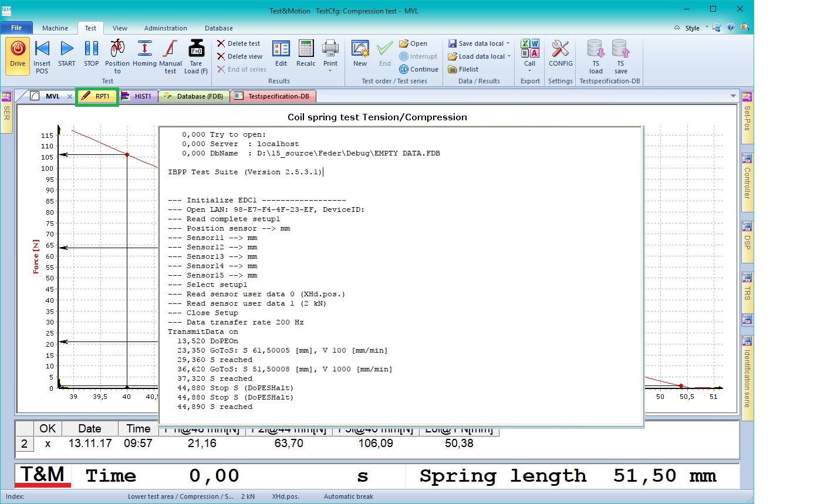Click TS save database icon

(620, 56)
